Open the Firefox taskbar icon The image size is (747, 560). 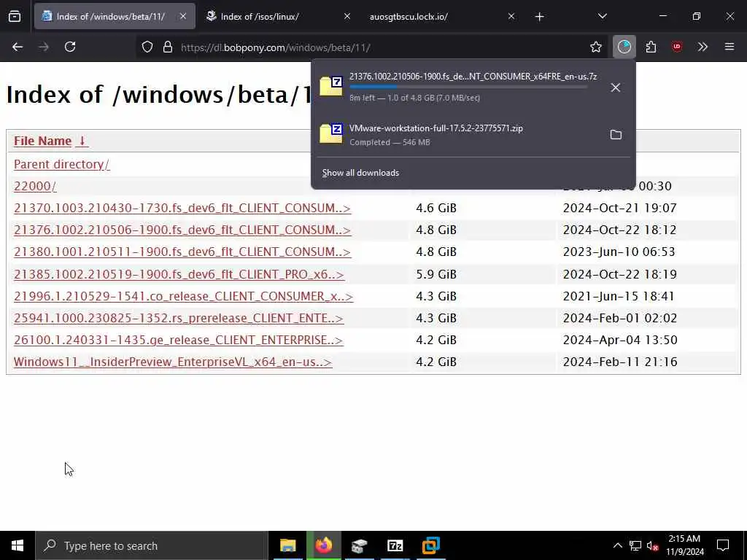point(323,545)
